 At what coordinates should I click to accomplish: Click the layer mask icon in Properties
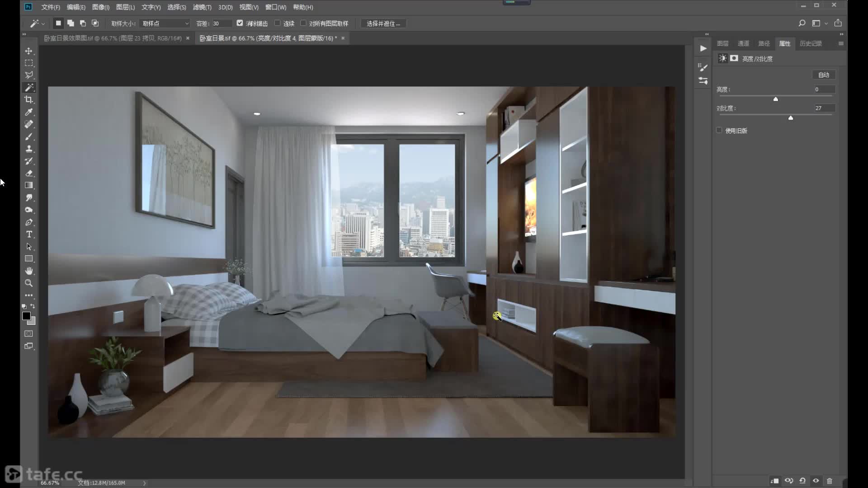pos(734,58)
